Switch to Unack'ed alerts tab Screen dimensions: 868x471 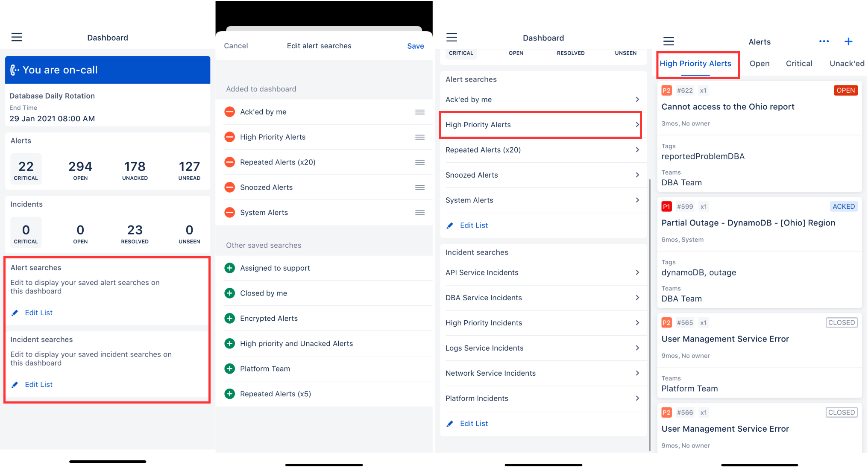point(847,64)
